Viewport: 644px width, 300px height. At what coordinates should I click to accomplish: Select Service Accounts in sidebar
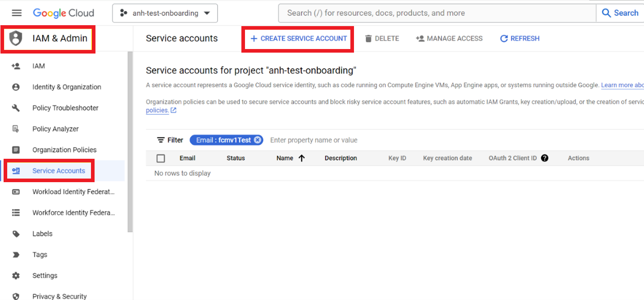click(x=59, y=171)
